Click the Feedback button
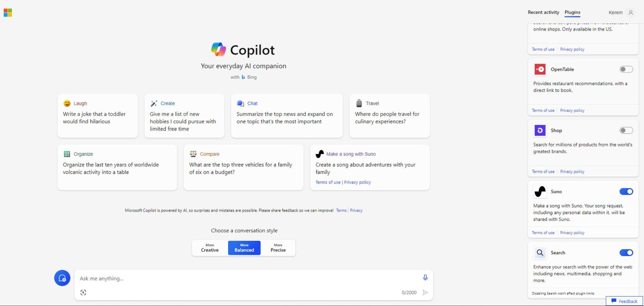This screenshot has height=306, width=644. tap(624, 301)
